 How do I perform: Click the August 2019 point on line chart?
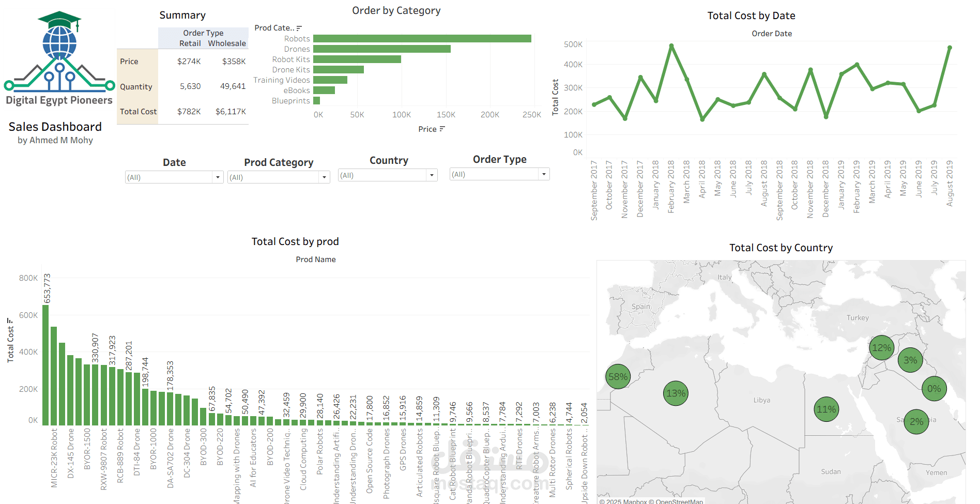click(x=950, y=48)
